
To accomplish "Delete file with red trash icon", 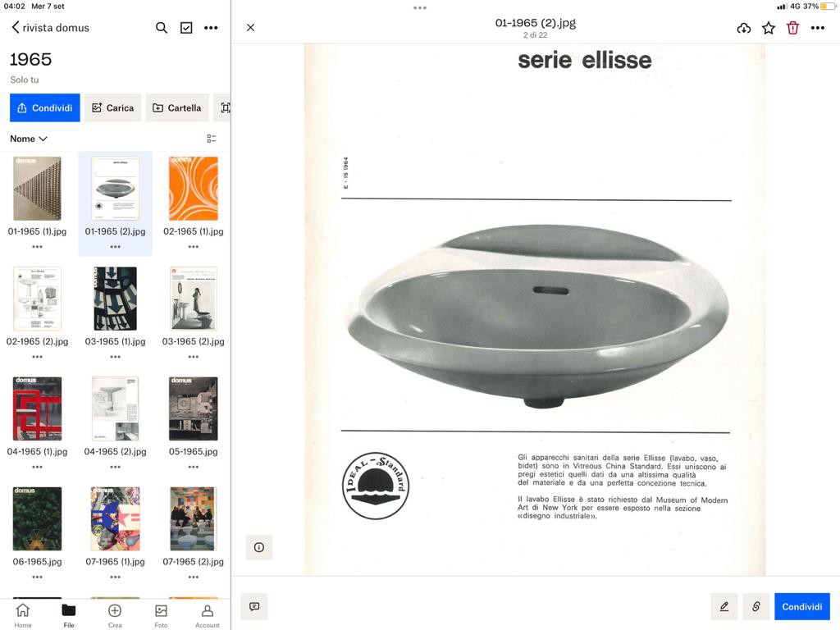I will 793,28.
